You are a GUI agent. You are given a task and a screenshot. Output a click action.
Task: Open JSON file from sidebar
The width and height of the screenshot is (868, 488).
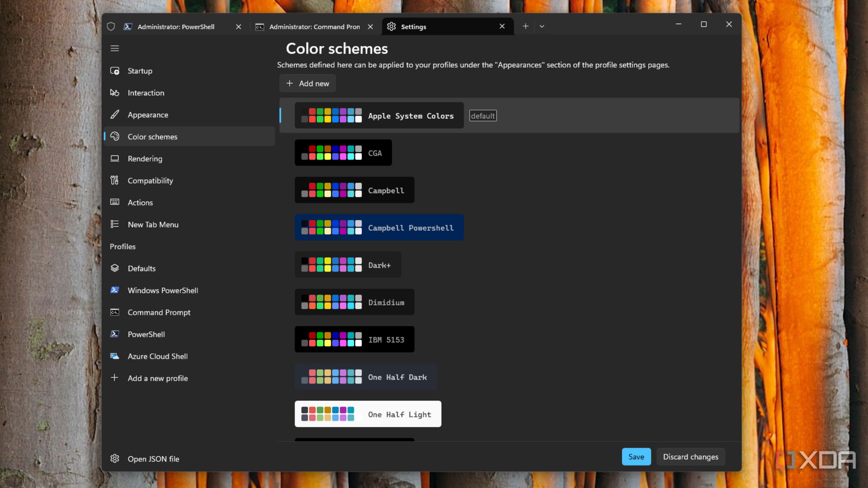(189, 459)
